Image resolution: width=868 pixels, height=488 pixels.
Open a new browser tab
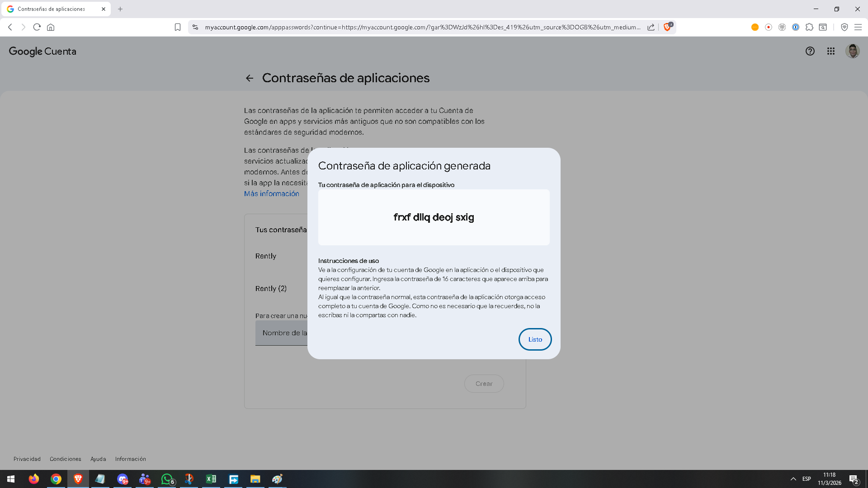click(x=120, y=9)
